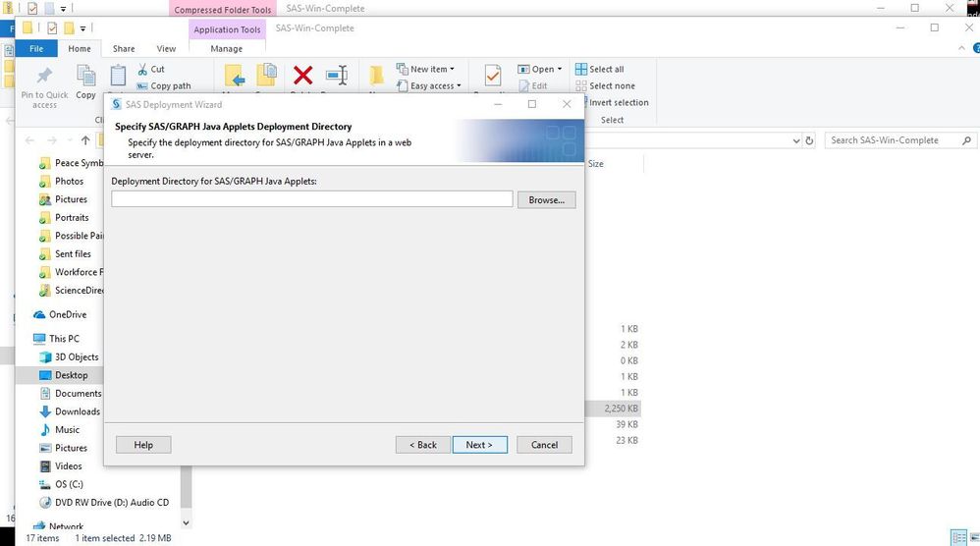Image resolution: width=980 pixels, height=546 pixels.
Task: Open Videos in navigation pane
Action: pos(68,466)
